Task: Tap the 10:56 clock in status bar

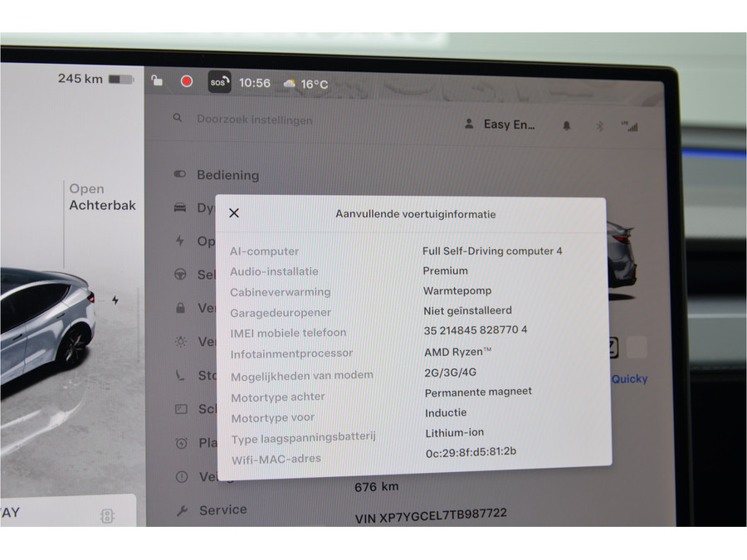Action: click(x=255, y=83)
